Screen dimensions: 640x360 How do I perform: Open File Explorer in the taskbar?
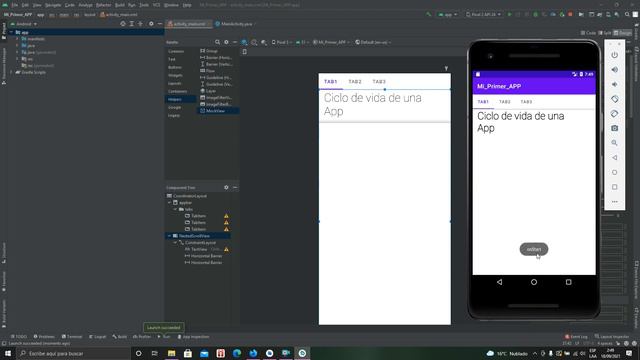[x=171, y=353]
